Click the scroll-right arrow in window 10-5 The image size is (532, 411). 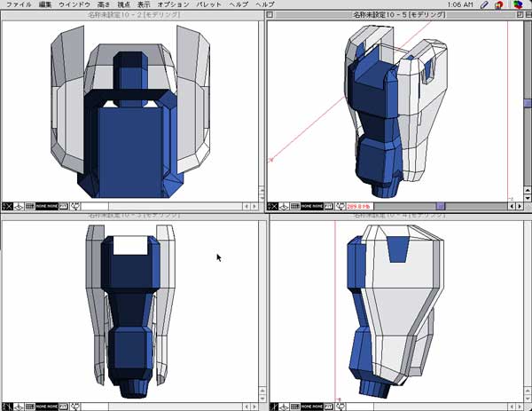point(520,206)
